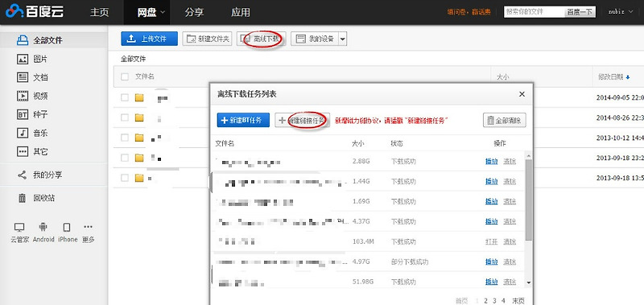Jump to 末页 of task list
Viewport: 644px width, 305px height.
(518, 300)
